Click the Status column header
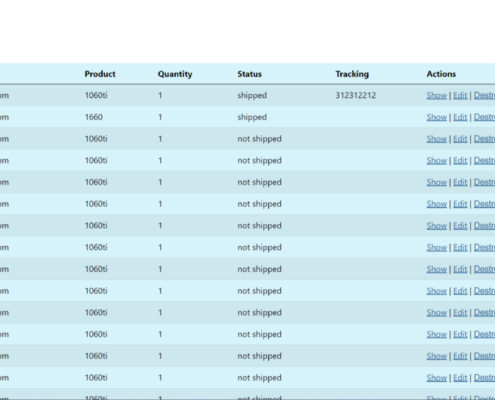 (x=249, y=74)
